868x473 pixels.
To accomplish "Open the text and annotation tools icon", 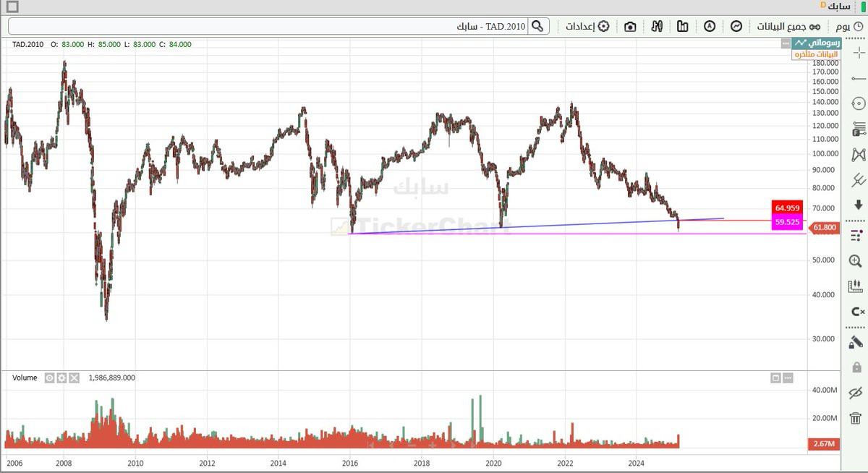I will pos(858,129).
